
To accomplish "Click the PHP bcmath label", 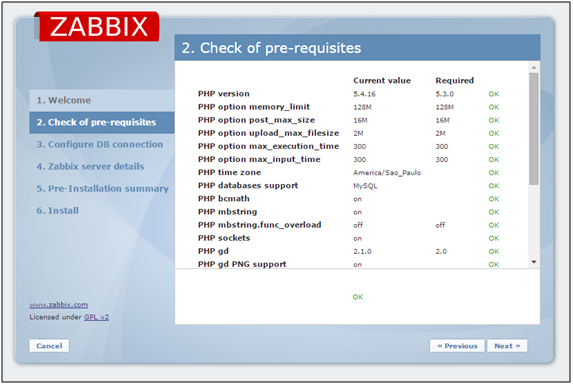I will pyautogui.click(x=224, y=199).
